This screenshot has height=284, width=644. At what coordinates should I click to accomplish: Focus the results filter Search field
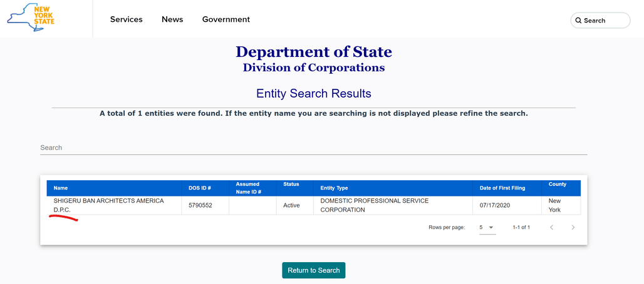[314, 148]
